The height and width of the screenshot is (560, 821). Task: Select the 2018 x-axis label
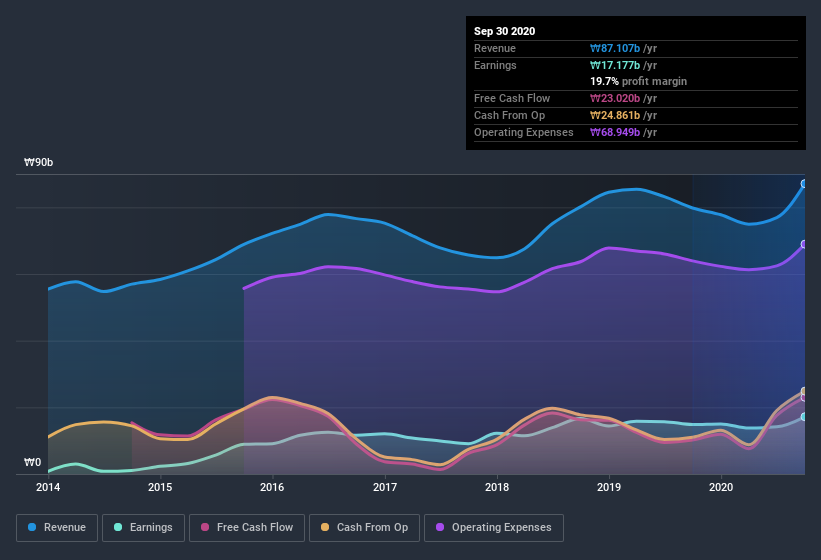[497, 487]
